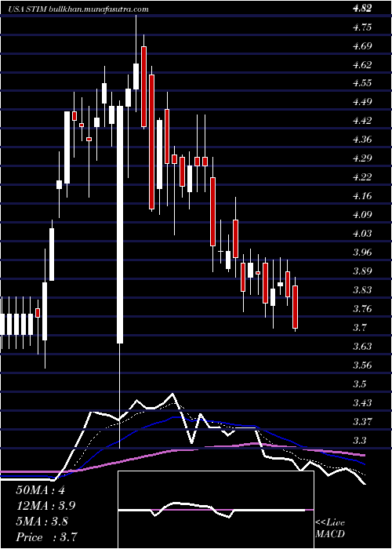Click the 12MA : 3.9 legend text
The image size is (392, 549).
(x=45, y=506)
